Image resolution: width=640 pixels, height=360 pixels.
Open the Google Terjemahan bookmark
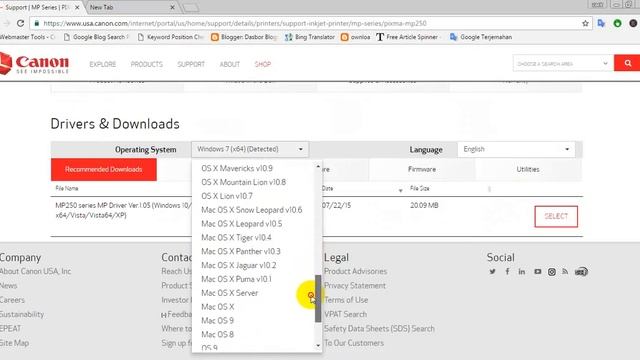click(481, 37)
